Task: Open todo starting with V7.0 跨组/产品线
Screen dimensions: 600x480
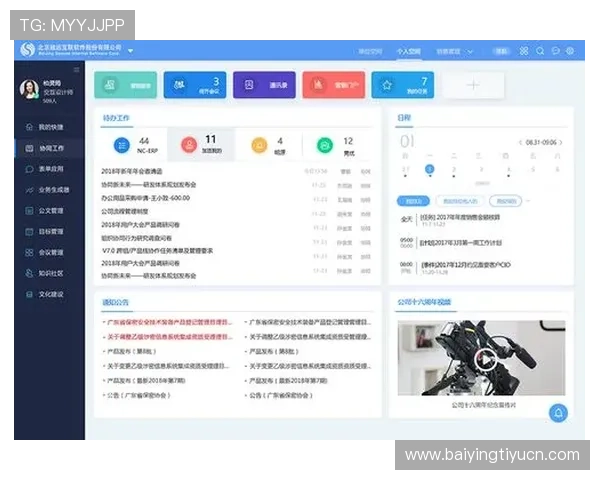Action: (157, 251)
